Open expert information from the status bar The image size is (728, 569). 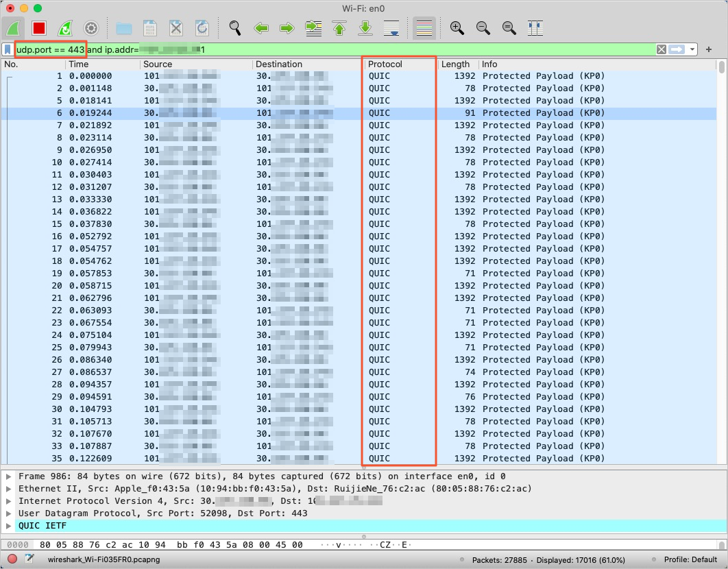12,559
